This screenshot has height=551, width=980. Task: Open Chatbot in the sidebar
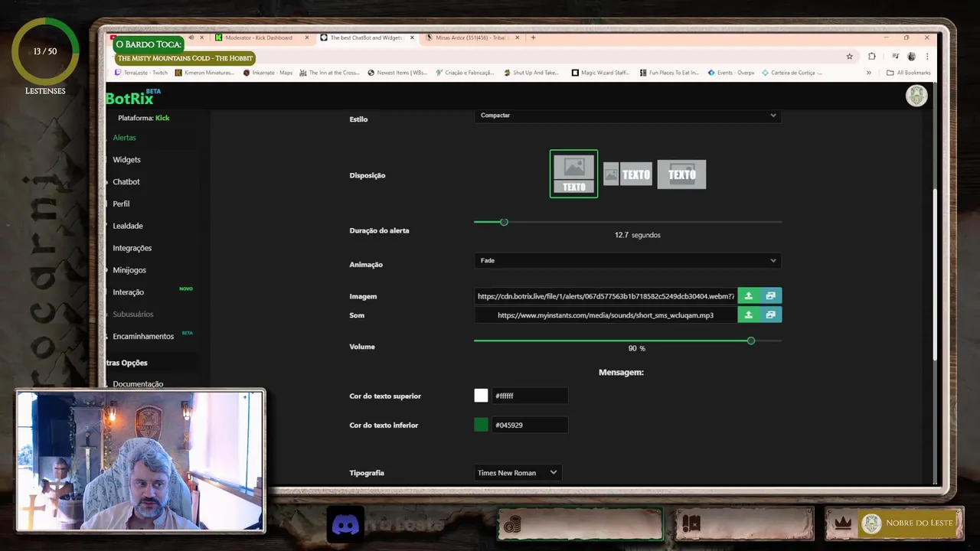(126, 182)
